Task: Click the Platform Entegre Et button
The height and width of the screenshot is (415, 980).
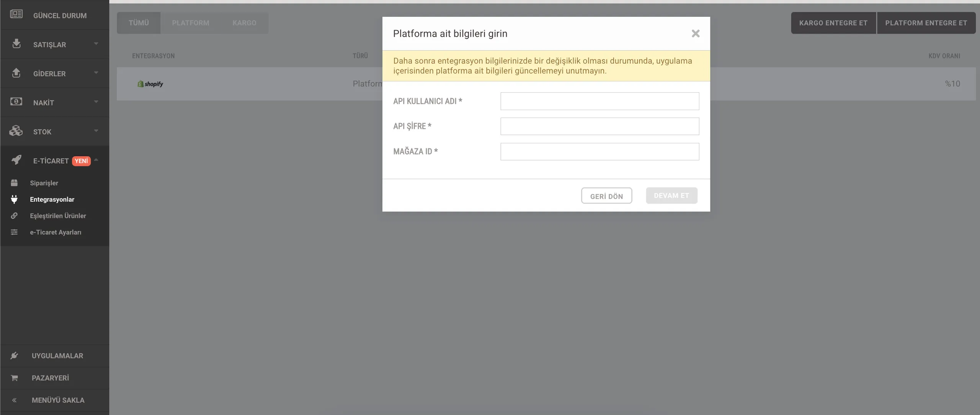Action: click(x=926, y=23)
